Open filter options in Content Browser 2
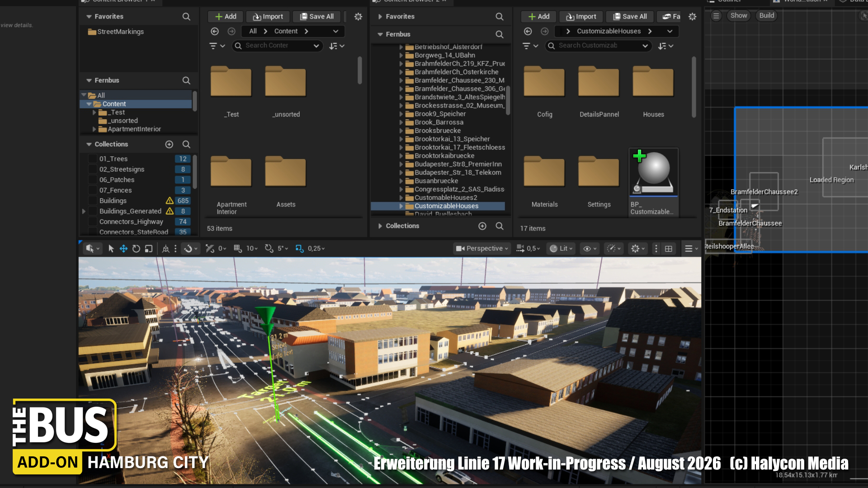 pyautogui.click(x=530, y=46)
